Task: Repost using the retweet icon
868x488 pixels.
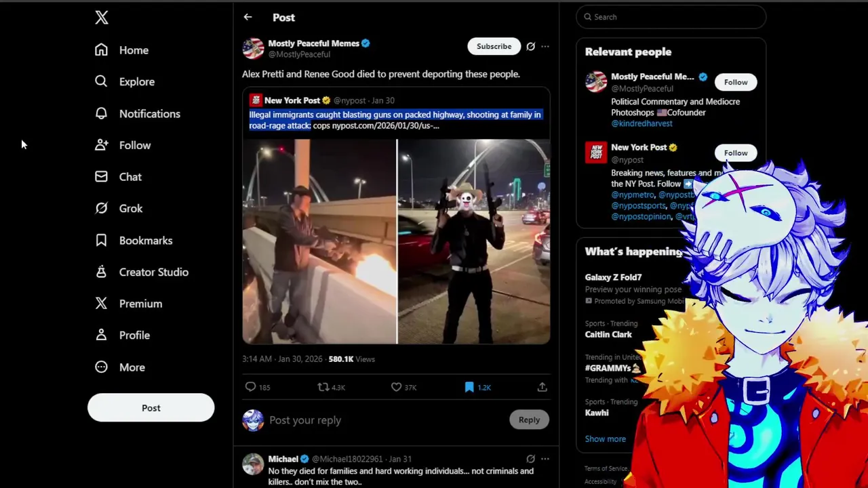Action: [x=323, y=387]
